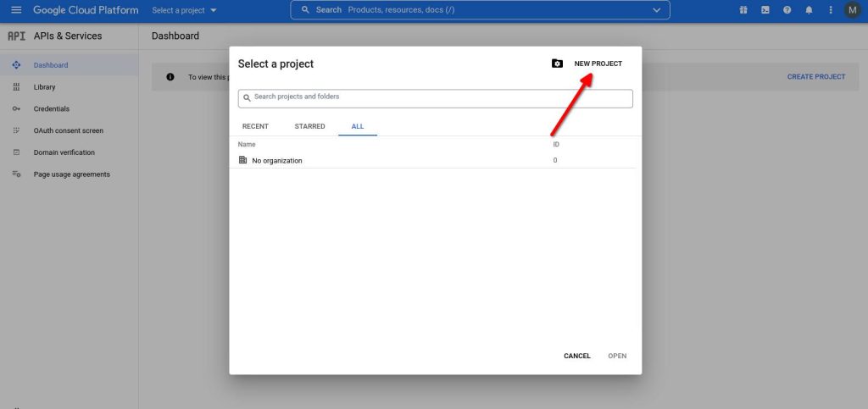Viewport: 868px width, 409px height.
Task: Click the Google Cloud Platform logo
Action: point(86,10)
